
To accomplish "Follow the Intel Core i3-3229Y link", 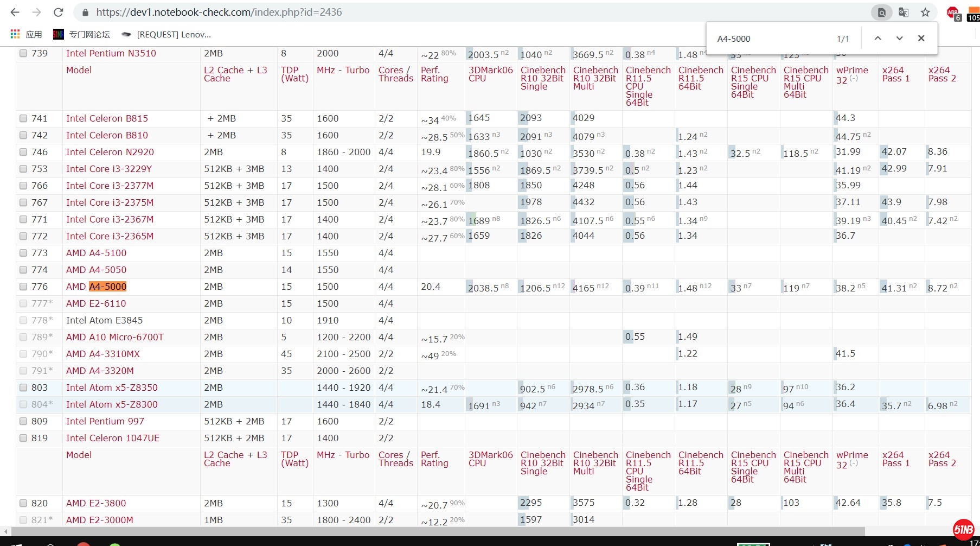I will click(x=108, y=169).
